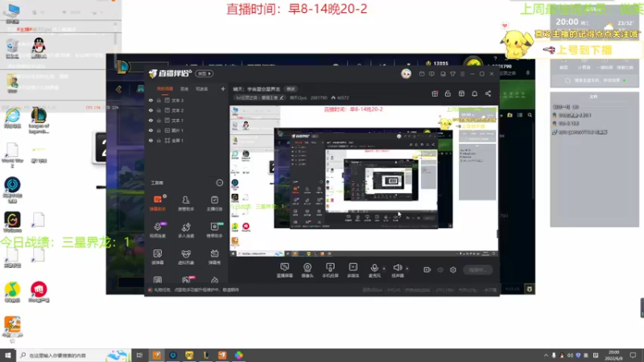Add the 摄像头 camera source
The height and width of the screenshot is (362, 644).
coord(308,270)
